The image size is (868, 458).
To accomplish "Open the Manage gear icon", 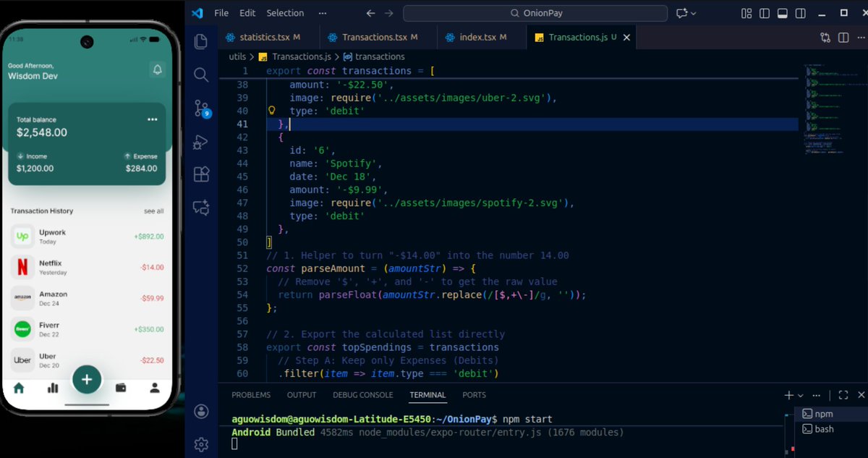I will pos(201,444).
